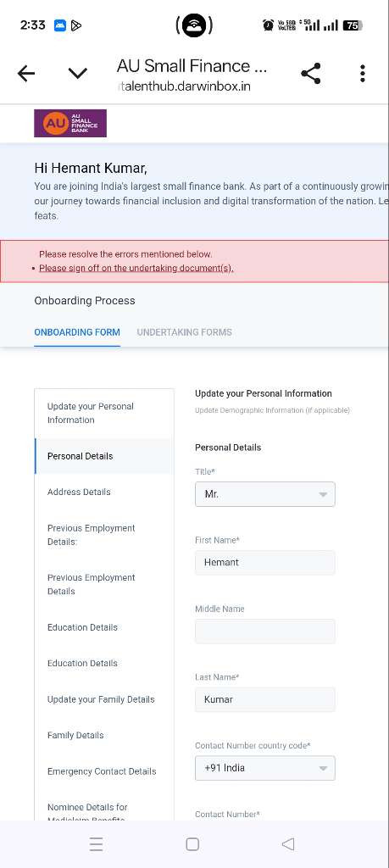Follow the sign off on undertaking documents link
This screenshot has height=868, width=389.
[x=136, y=268]
